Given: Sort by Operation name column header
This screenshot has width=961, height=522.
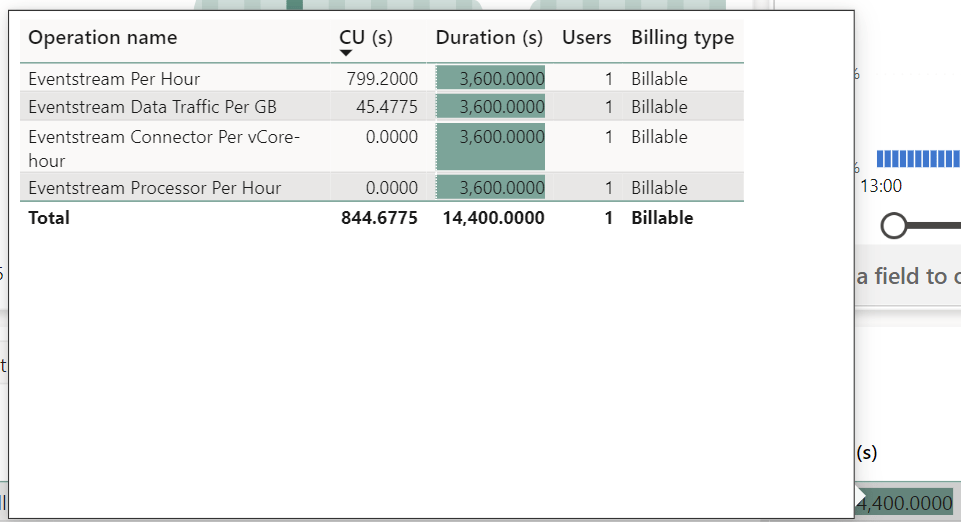Looking at the screenshot, I should tap(102, 38).
